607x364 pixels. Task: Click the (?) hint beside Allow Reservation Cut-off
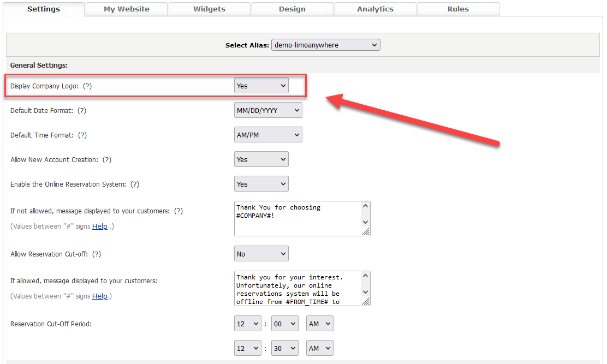[x=96, y=254]
